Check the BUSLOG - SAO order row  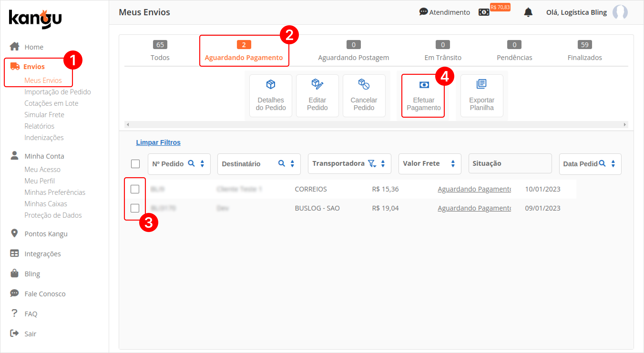[135, 208]
